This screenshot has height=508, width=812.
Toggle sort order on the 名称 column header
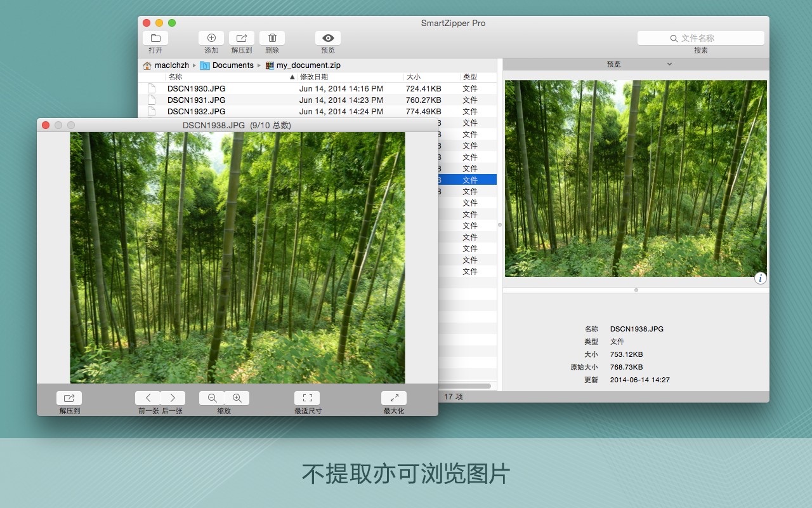(x=175, y=76)
